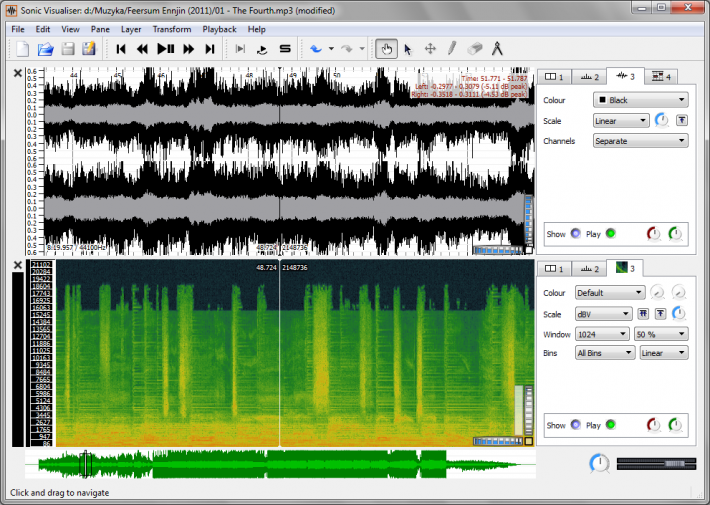Jump to end of the audio
This screenshot has width=710, height=505.
(209, 49)
